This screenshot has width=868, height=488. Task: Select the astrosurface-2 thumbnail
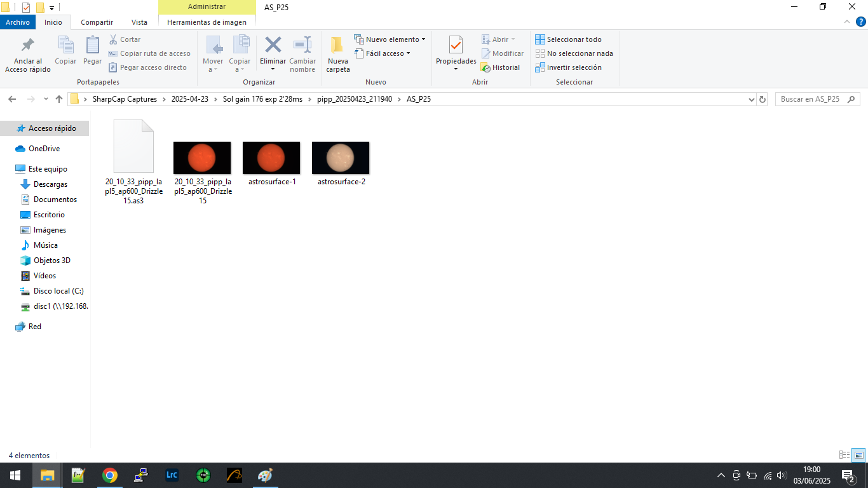click(x=341, y=158)
